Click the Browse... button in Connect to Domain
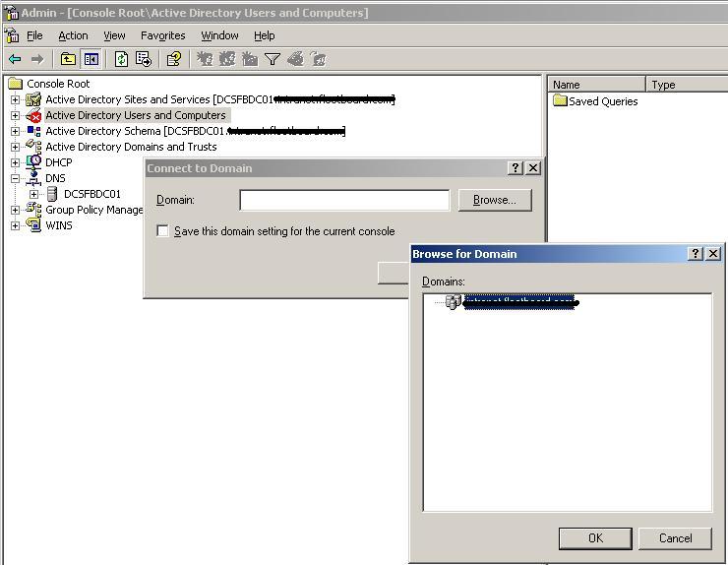Viewport: 728px width, 565px height. (x=495, y=200)
